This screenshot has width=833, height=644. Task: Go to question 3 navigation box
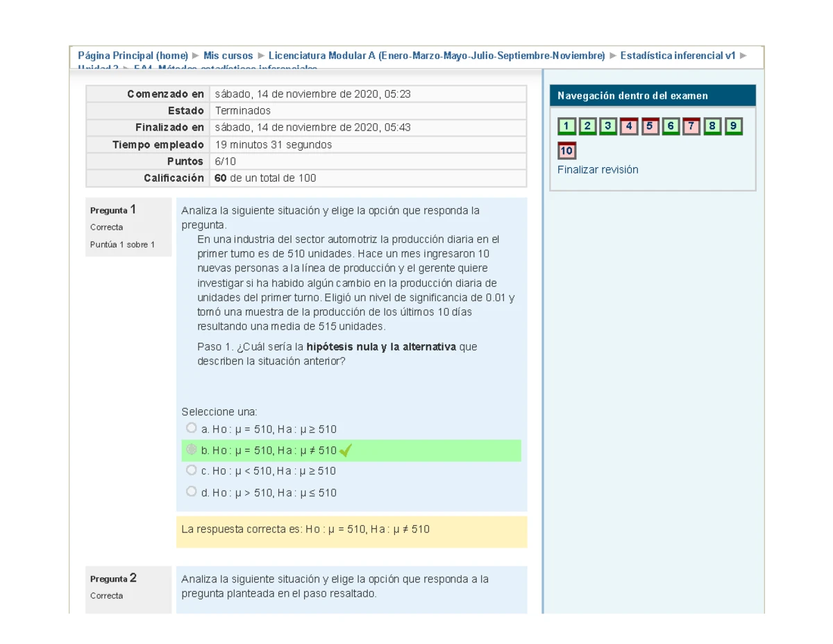[x=608, y=126]
